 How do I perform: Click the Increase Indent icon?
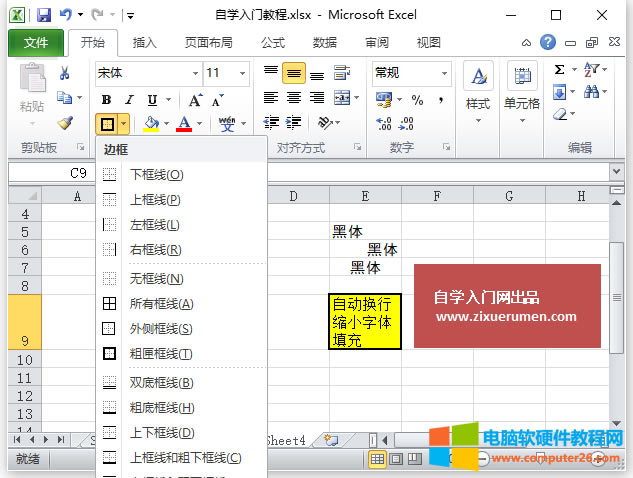[293, 122]
